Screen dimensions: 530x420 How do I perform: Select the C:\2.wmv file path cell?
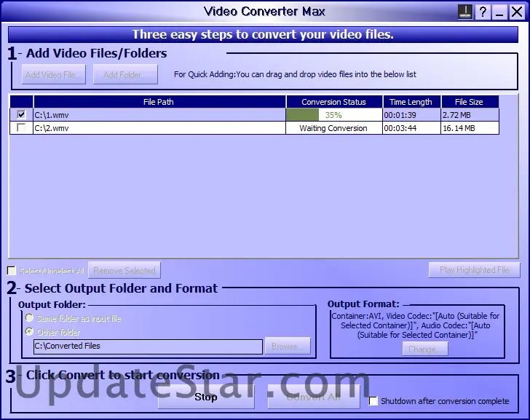[159, 128]
